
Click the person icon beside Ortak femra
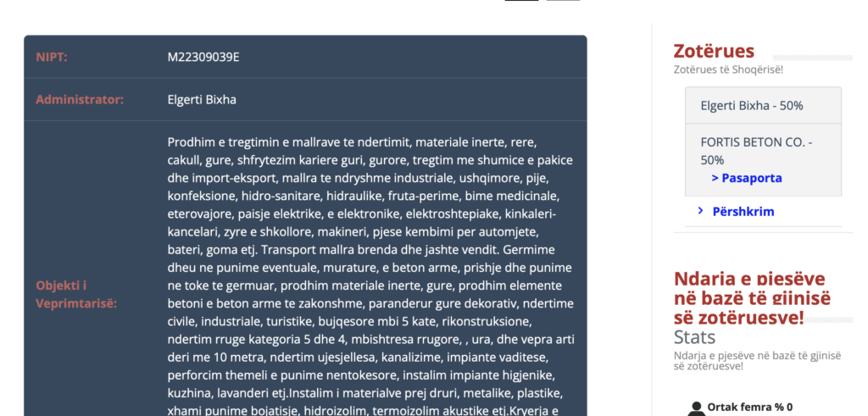point(697,408)
